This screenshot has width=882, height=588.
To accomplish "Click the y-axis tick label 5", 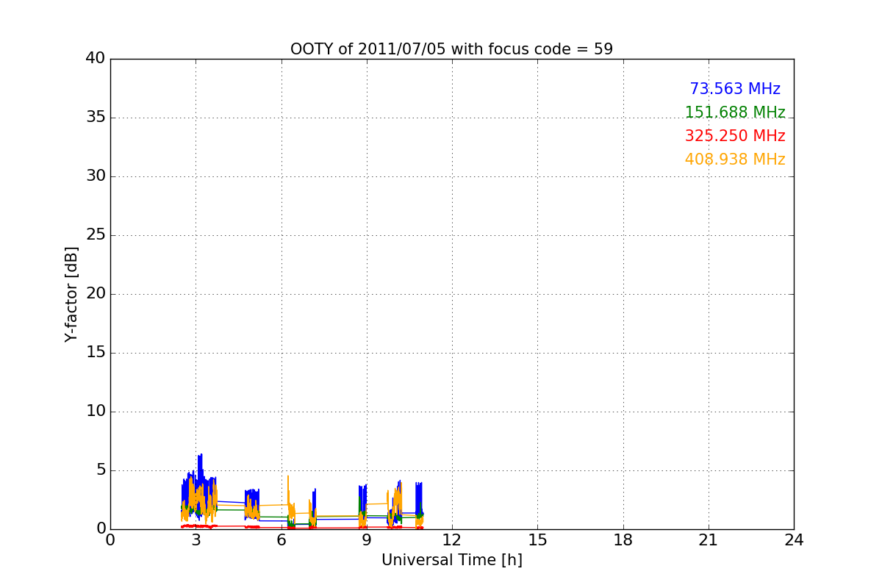I will (x=100, y=470).
